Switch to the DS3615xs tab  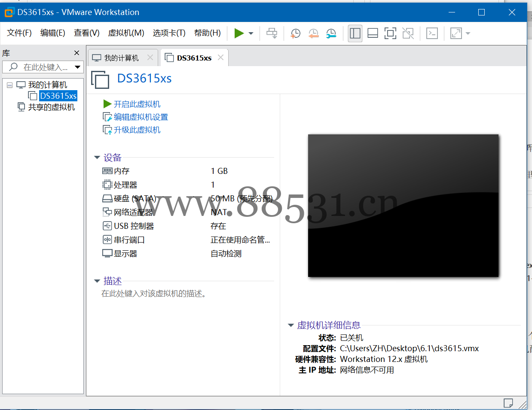pyautogui.click(x=194, y=58)
